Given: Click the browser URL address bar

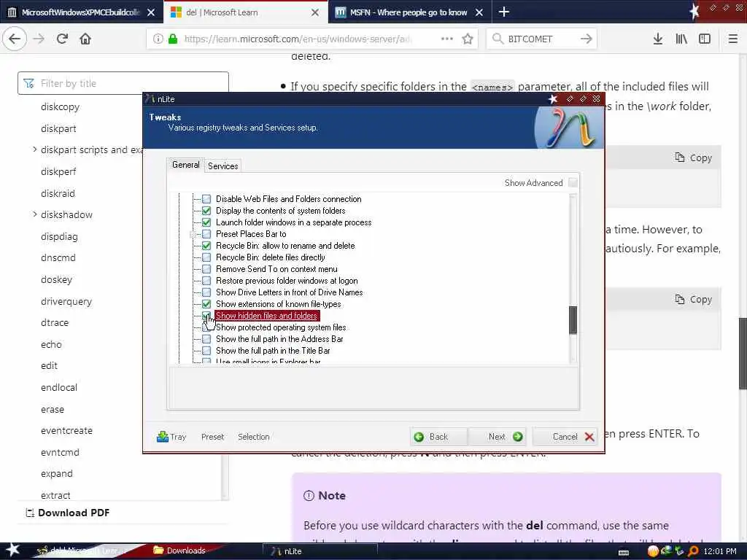Looking at the screenshot, I should point(312,39).
